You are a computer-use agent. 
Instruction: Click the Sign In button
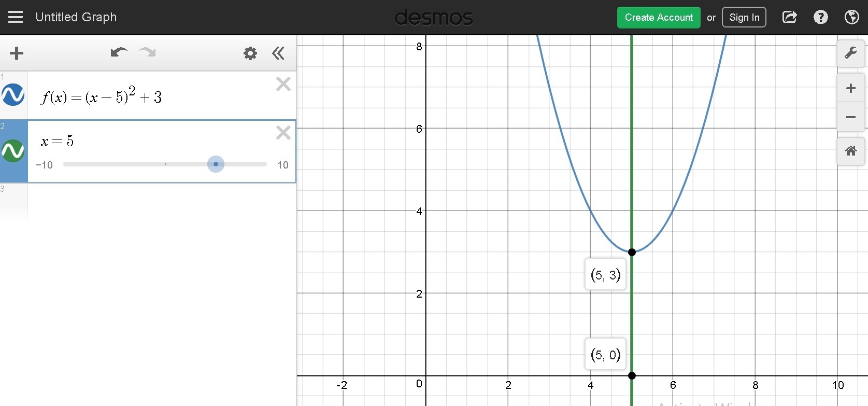[x=744, y=17]
